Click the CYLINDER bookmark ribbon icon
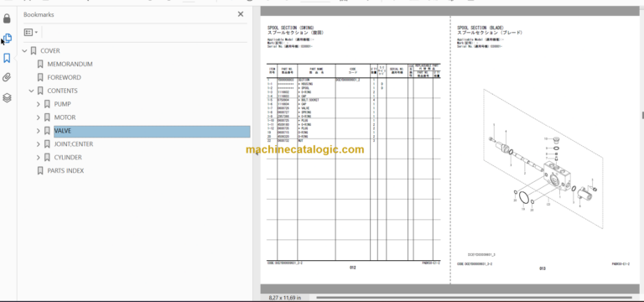Image resolution: width=644 pixels, height=302 pixels. pyautogui.click(x=47, y=158)
